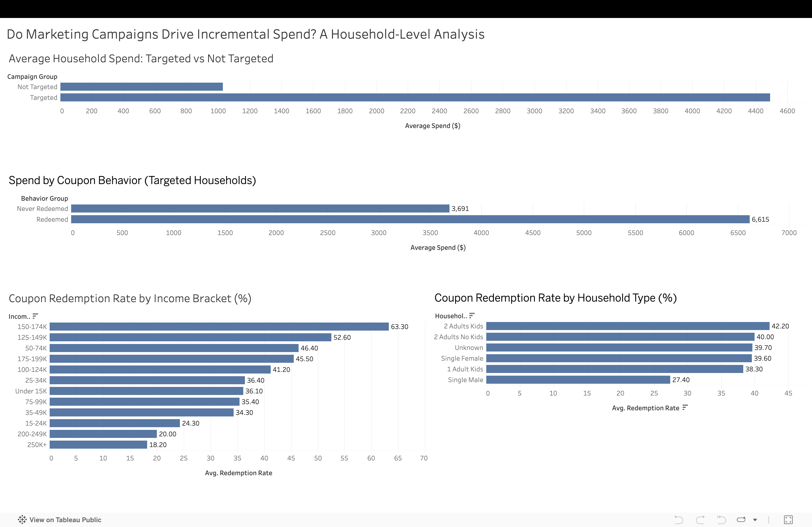Select the 75-99K bar showing 35.40
812x527 pixels.
coord(145,402)
